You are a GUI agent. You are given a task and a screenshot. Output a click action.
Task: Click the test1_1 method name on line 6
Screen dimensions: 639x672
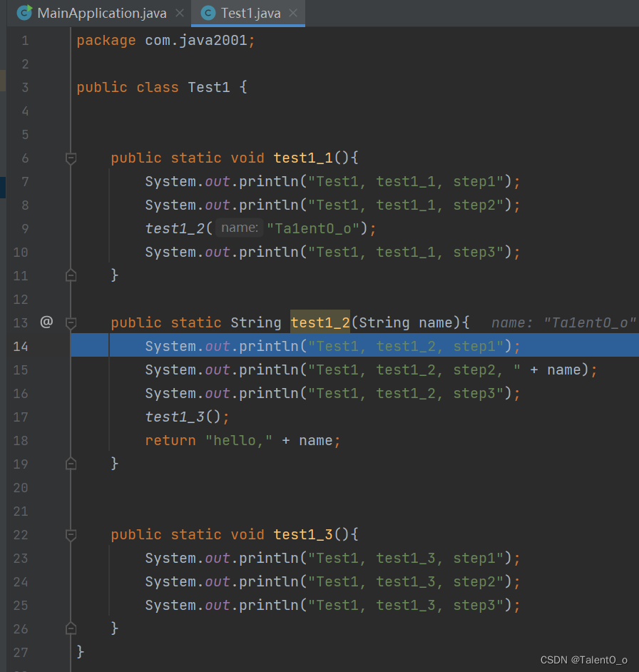coord(303,158)
